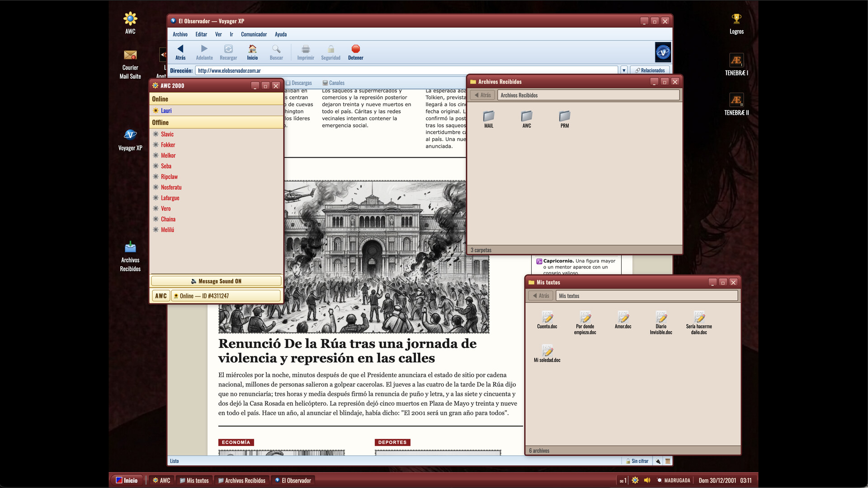The height and width of the screenshot is (488, 868).
Task: Select offline contact Melilú
Action: tap(216, 230)
